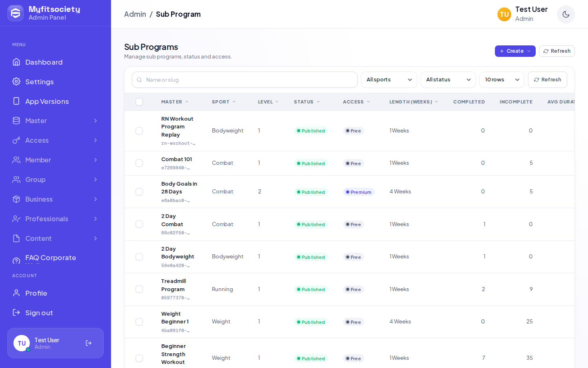Tick the select-all checkbox in table header
Viewport: 588px width, 368px height.
[139, 102]
